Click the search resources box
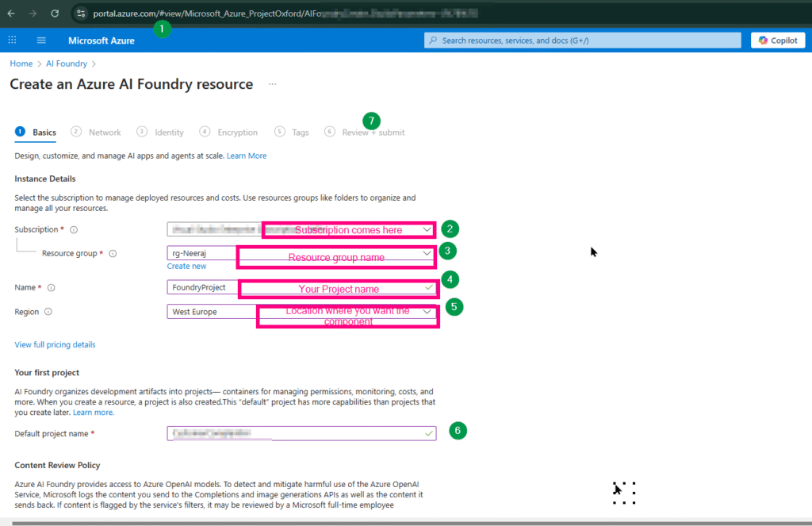The height and width of the screenshot is (526, 812). coord(583,40)
